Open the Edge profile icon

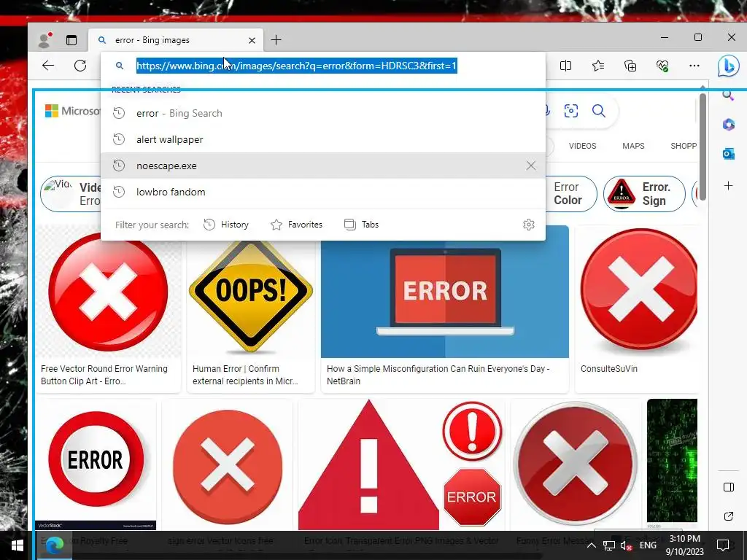click(44, 40)
